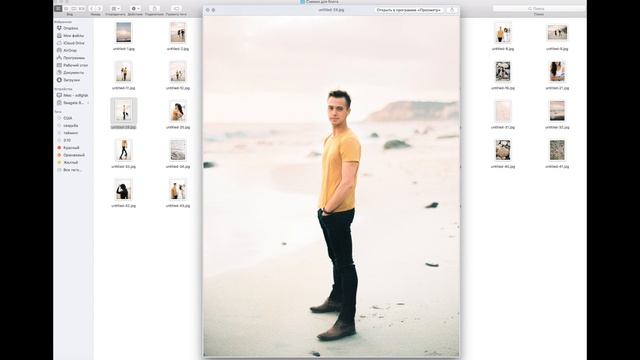Select the untitled-42.jpg thumbnail

coord(124,189)
